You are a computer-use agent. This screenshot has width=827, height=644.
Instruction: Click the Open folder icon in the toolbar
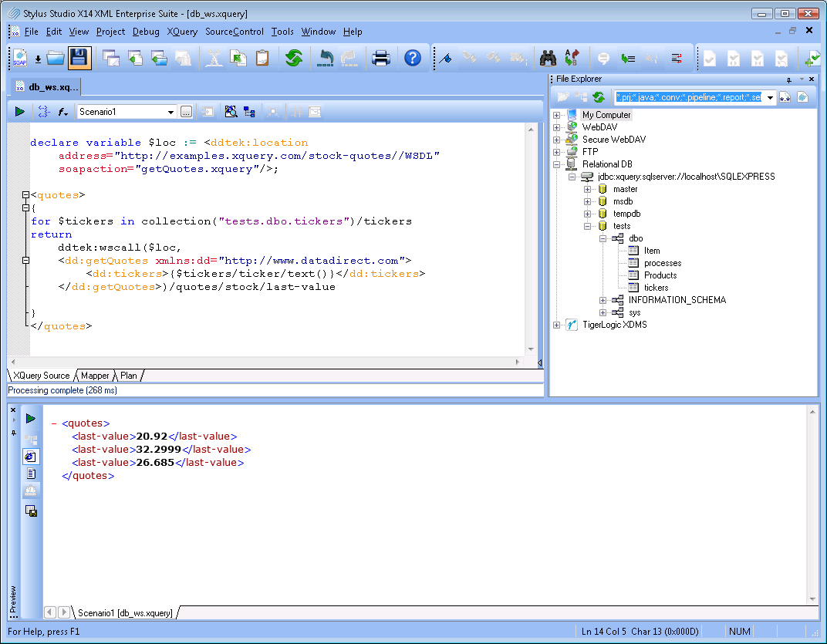click(x=56, y=58)
